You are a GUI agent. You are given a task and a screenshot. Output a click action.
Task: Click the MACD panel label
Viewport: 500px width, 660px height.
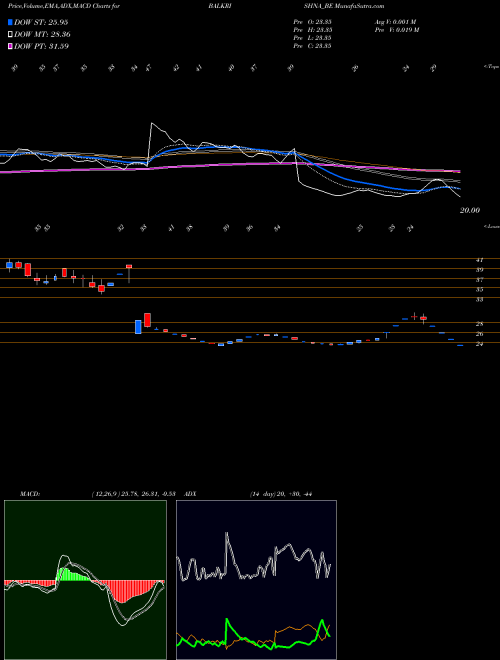(x=29, y=494)
